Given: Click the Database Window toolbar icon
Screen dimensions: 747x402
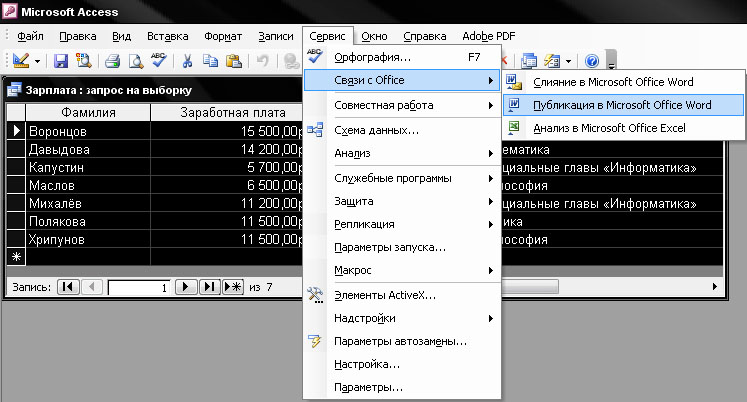Looking at the screenshot, I should click(x=529, y=61).
